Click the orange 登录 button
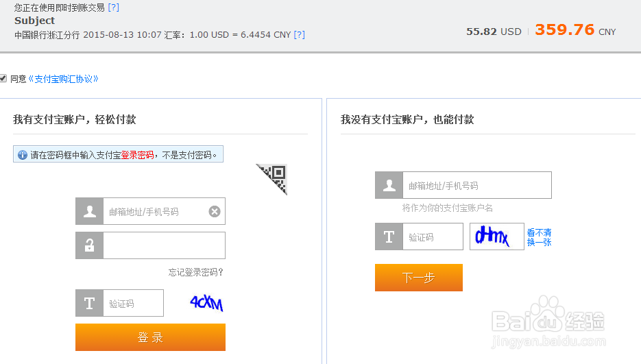The height and width of the screenshot is (364, 641). click(150, 337)
